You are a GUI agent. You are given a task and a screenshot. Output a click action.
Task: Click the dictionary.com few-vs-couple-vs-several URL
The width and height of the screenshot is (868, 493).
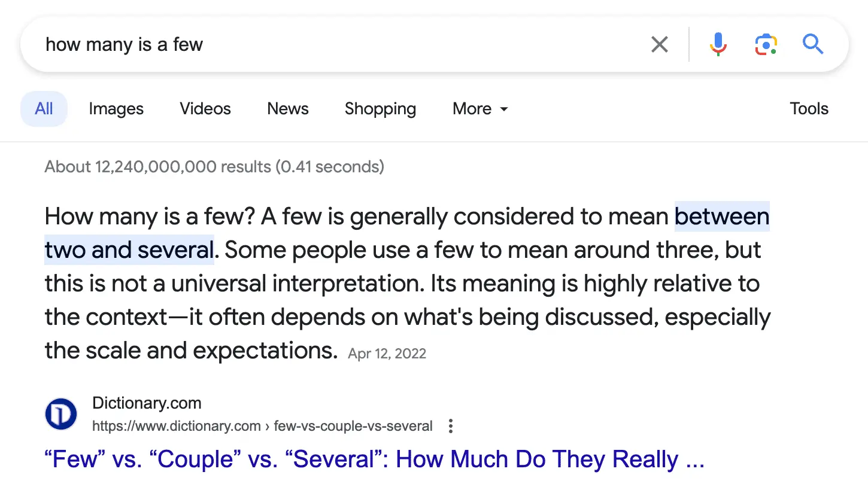(x=262, y=426)
